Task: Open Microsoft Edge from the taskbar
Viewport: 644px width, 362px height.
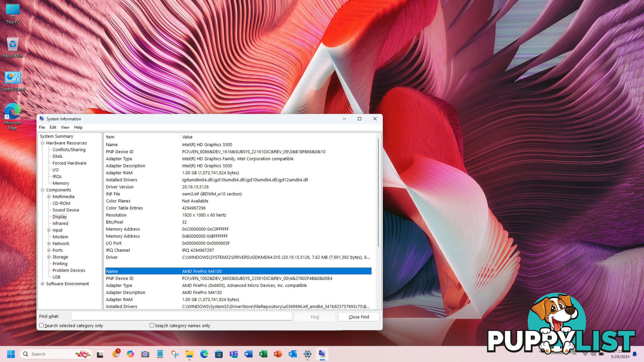Action: pyautogui.click(x=204, y=354)
